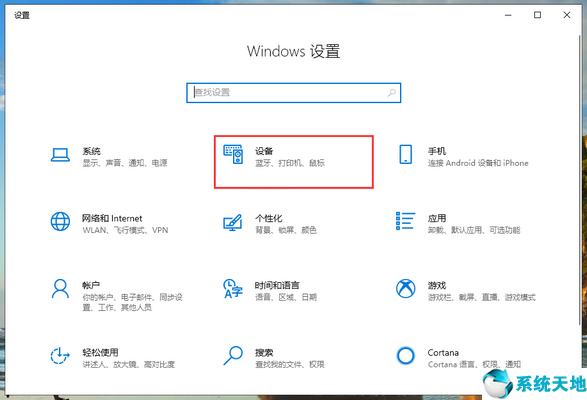Open the 设备 settings title link
This screenshot has width=587, height=400.
(x=264, y=151)
